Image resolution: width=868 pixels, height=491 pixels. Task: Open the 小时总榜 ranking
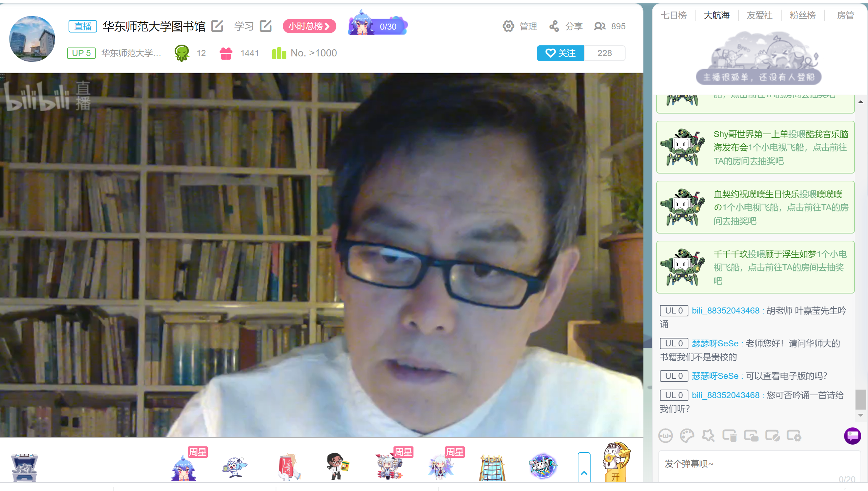(x=309, y=26)
